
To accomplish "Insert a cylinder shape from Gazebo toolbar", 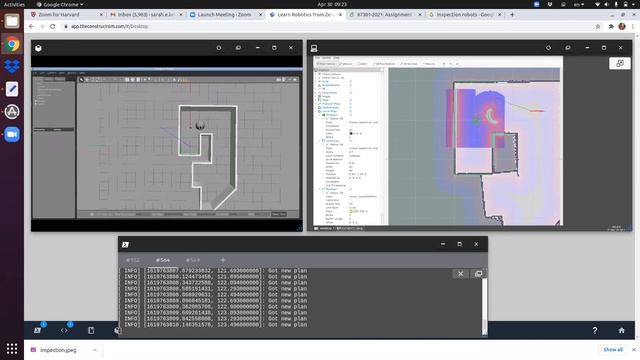I will pos(138,80).
